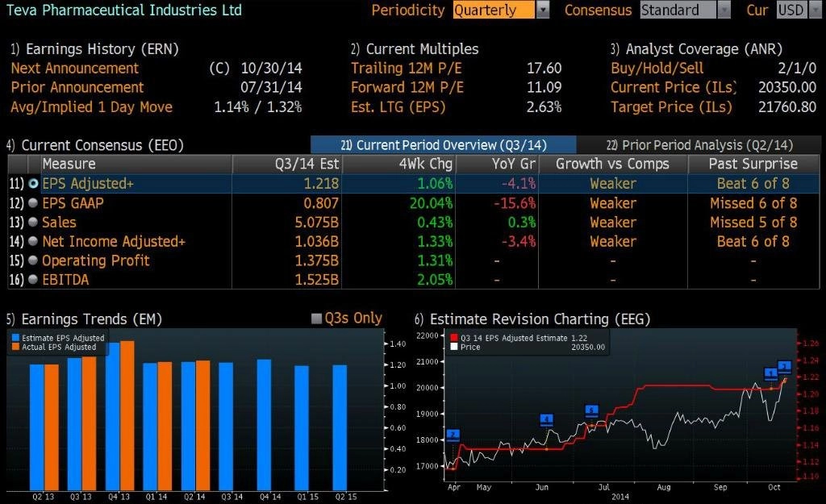The width and height of the screenshot is (826, 504).
Task: Open the Cur USD currency dropdown
Action: click(x=799, y=10)
